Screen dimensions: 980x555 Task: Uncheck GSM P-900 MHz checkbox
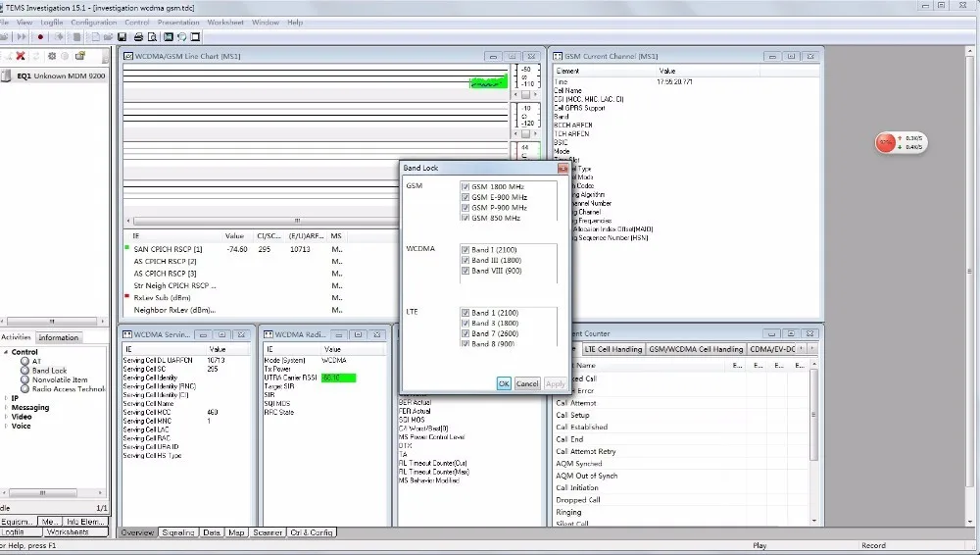[465, 208]
